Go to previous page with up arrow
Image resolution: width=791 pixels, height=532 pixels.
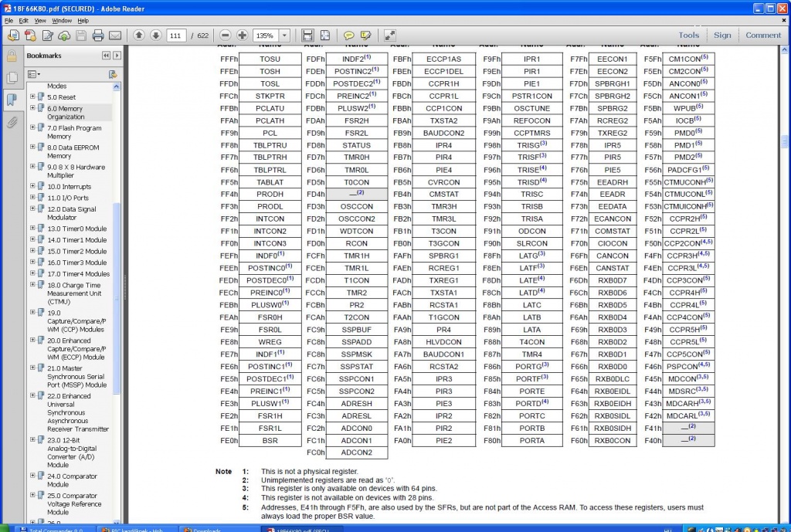click(139, 35)
